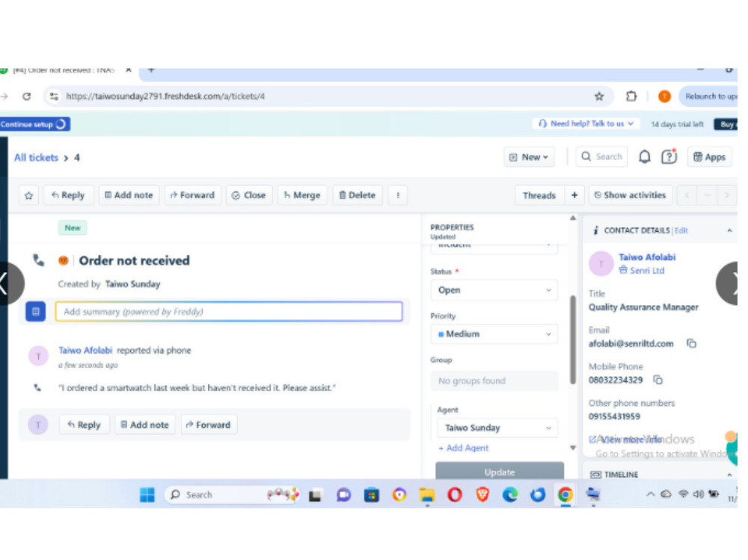Viewport: 748px width, 560px height.
Task: Go back to All tickets
Action: pyautogui.click(x=36, y=158)
